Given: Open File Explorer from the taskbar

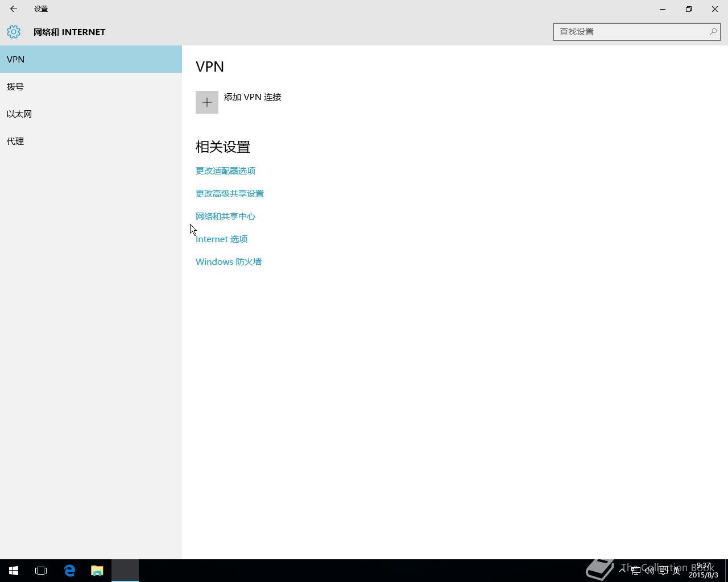Looking at the screenshot, I should (97, 571).
